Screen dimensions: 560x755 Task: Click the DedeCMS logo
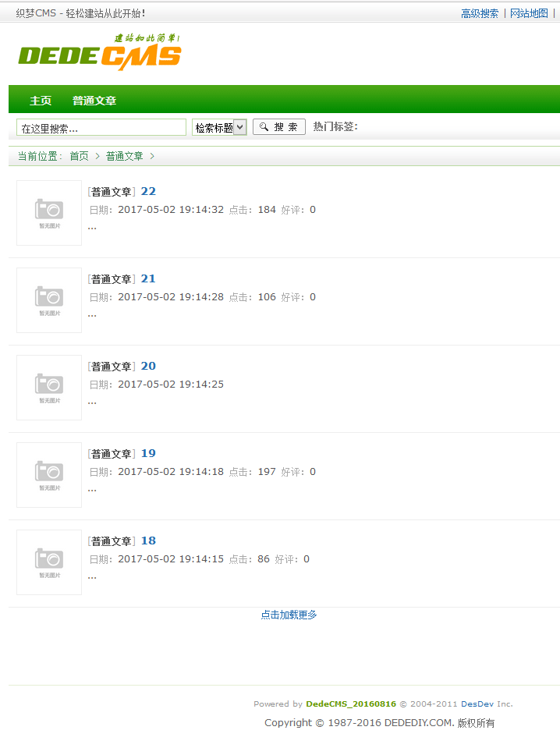click(100, 53)
